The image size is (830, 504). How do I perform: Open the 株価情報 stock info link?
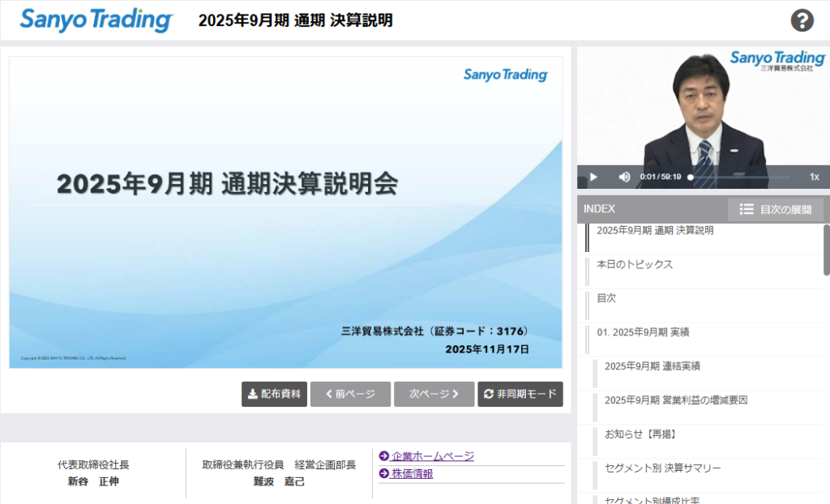(x=412, y=473)
